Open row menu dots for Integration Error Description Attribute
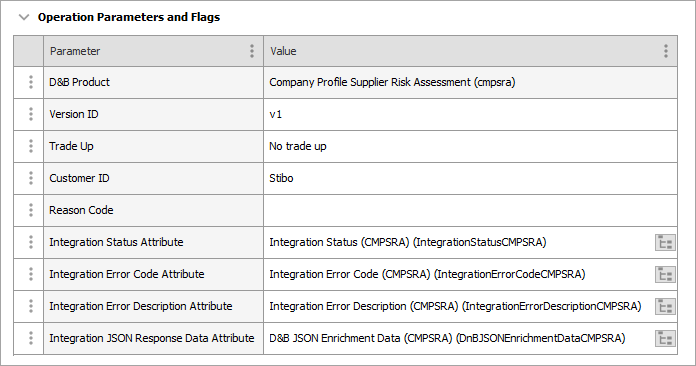The image size is (696, 366). coord(31,306)
